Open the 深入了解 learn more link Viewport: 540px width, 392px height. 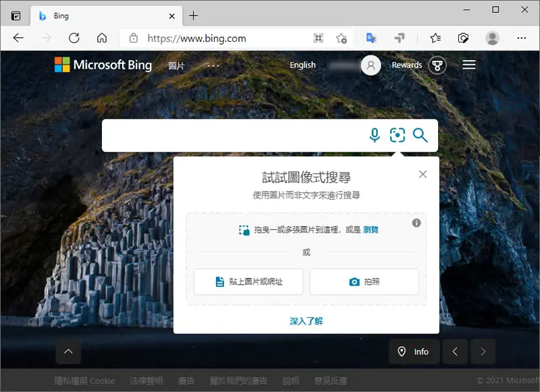pyautogui.click(x=306, y=321)
